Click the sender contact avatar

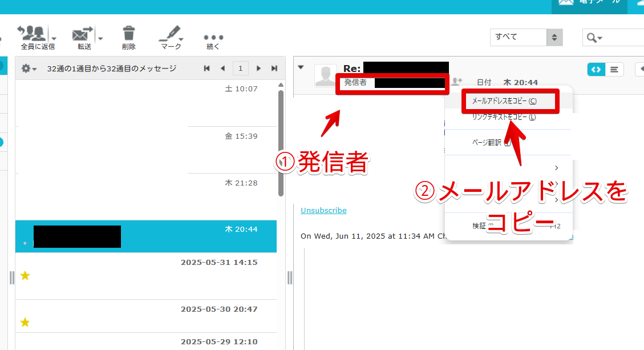325,76
